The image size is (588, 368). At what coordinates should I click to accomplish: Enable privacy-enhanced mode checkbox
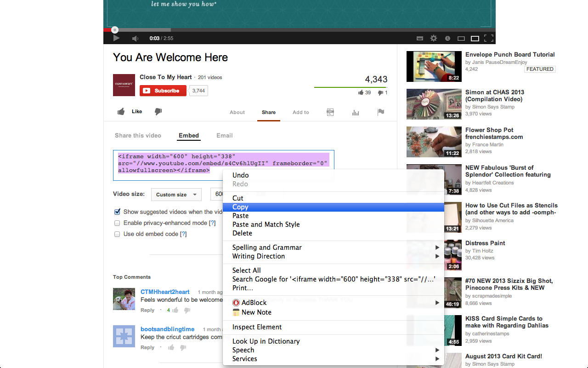coord(117,223)
